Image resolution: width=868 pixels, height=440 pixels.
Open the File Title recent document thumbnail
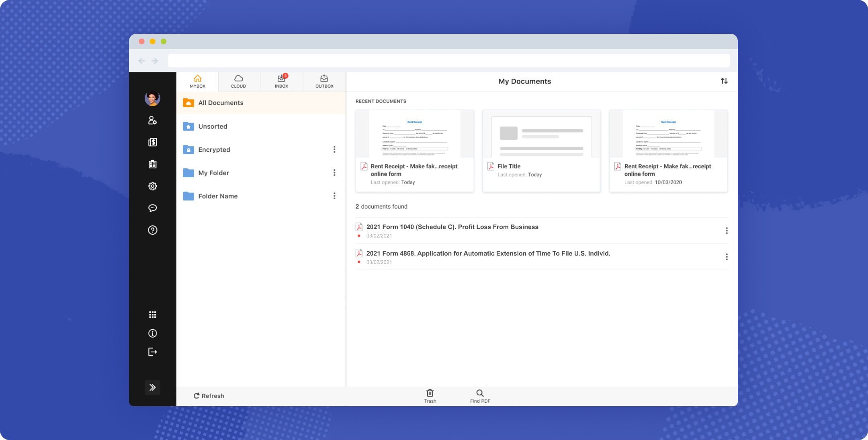(541, 135)
